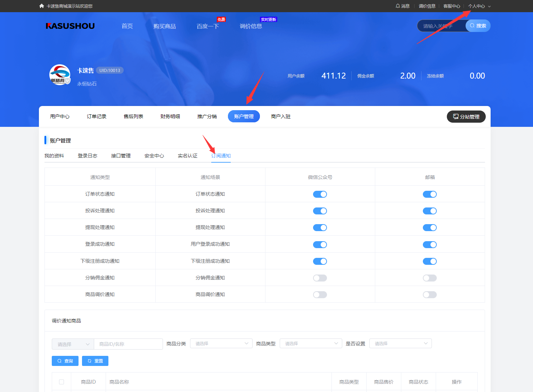Toggle email switch for 订单状态通知
This screenshot has width=533, height=392.
pyautogui.click(x=430, y=194)
